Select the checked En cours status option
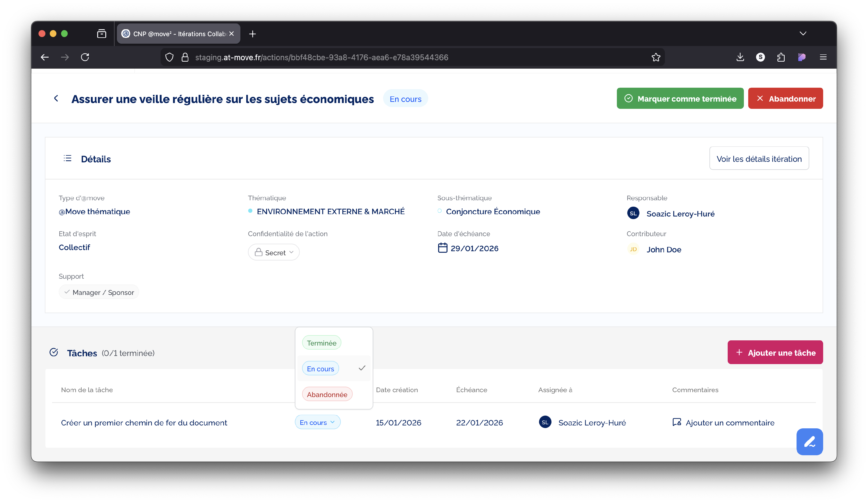 pyautogui.click(x=320, y=369)
